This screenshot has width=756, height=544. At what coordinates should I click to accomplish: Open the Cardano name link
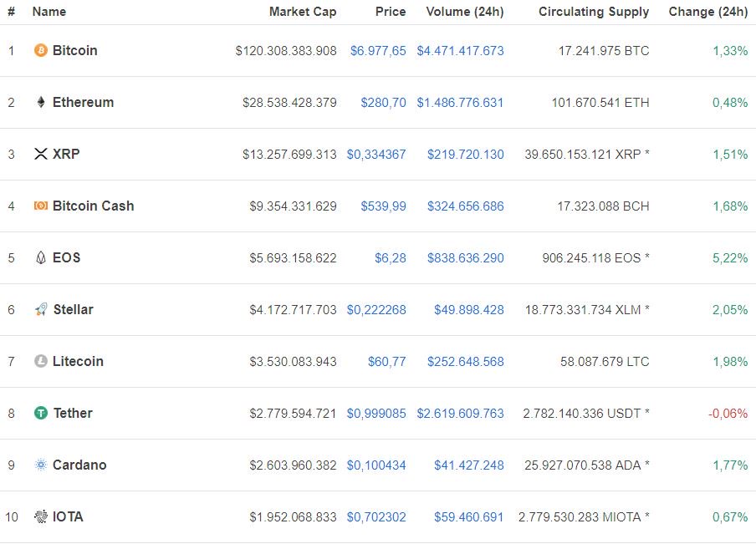pos(79,465)
